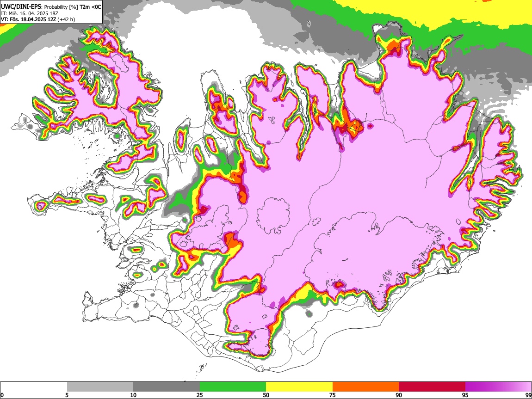This screenshot has width=532, height=399.
Task: Click the green 25–50% legend swatch
Action: pos(233,387)
